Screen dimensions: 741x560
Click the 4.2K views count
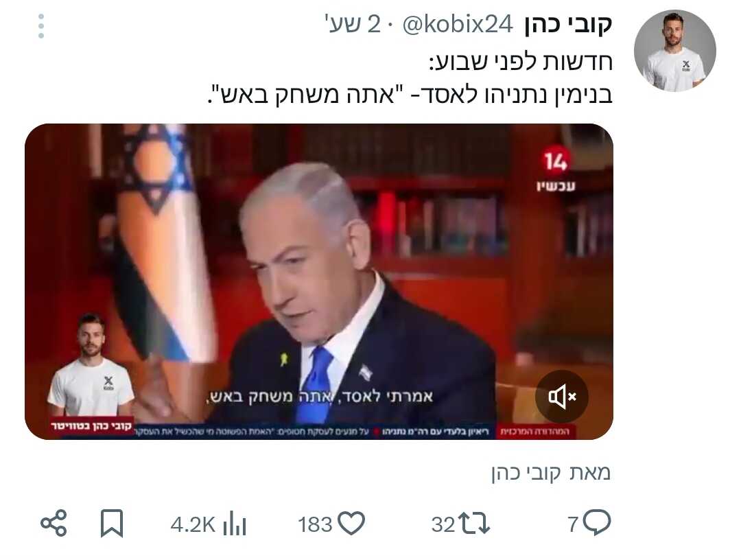(x=193, y=524)
